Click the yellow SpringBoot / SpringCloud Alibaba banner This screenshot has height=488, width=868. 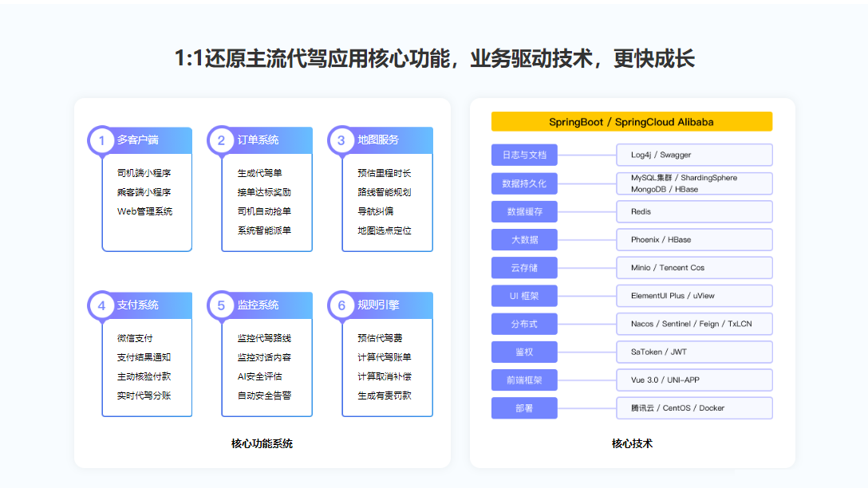(631, 122)
